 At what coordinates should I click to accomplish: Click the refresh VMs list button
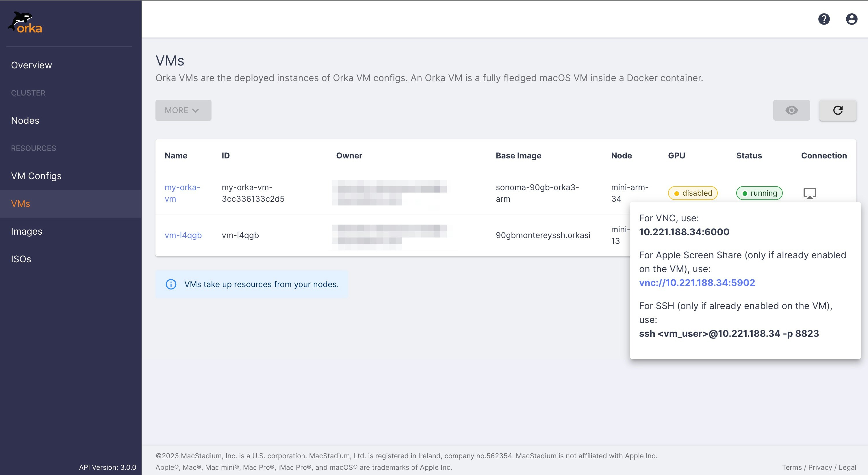pos(837,111)
